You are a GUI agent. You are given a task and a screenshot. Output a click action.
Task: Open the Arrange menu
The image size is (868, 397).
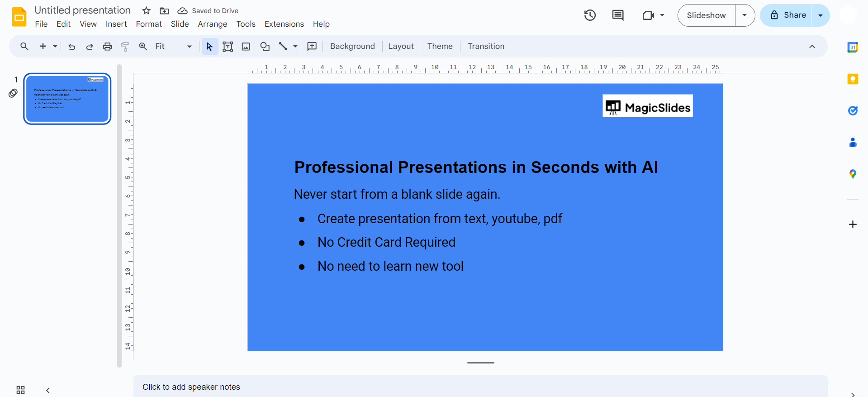212,24
